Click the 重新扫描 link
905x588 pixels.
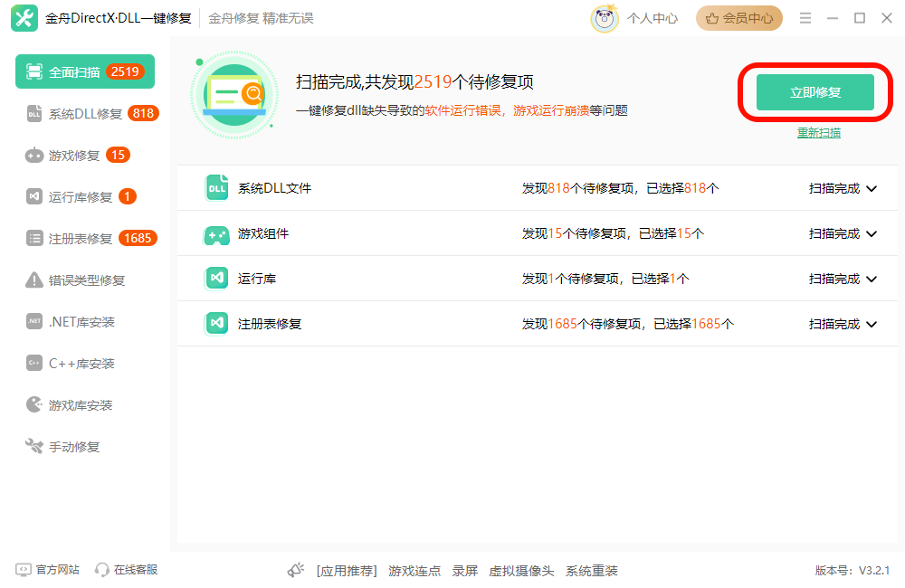[x=818, y=133]
